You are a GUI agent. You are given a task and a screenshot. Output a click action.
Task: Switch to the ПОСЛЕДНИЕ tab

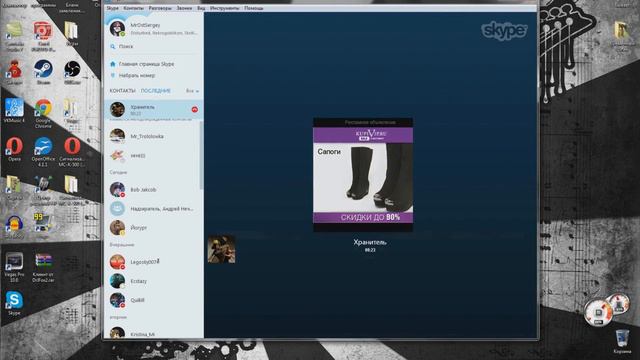pos(156,91)
